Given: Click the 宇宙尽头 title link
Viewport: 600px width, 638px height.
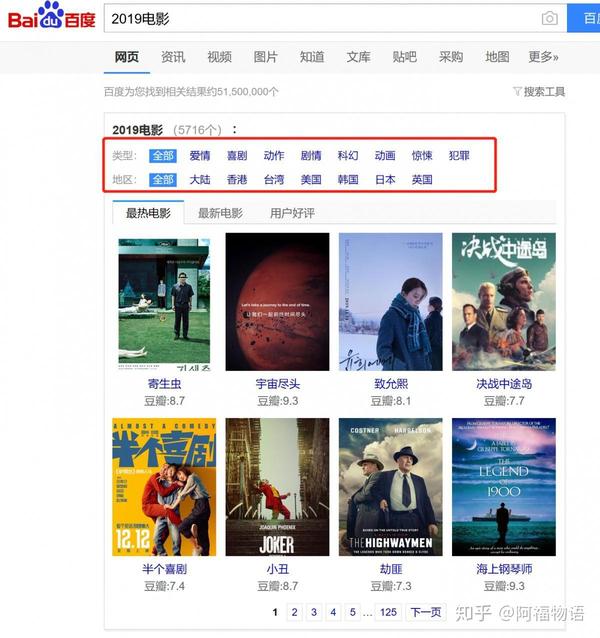Looking at the screenshot, I should click(277, 384).
